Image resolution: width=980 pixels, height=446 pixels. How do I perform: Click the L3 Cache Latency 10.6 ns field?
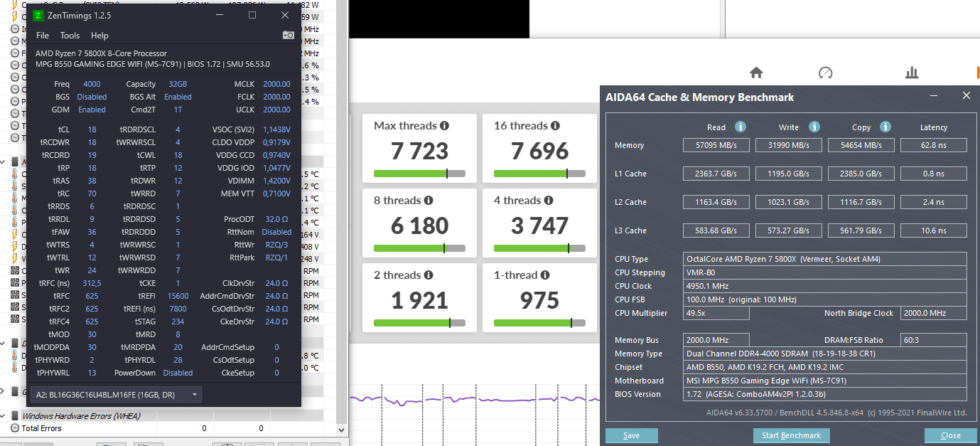pyautogui.click(x=934, y=230)
